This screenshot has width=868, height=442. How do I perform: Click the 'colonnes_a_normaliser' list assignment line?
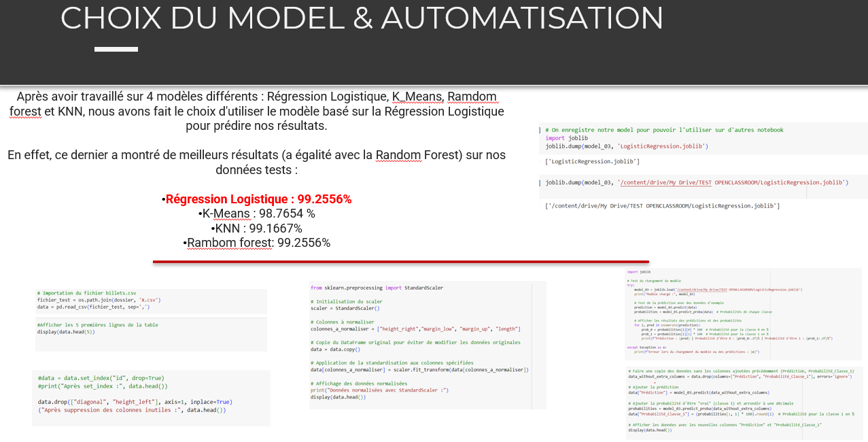(x=415, y=329)
